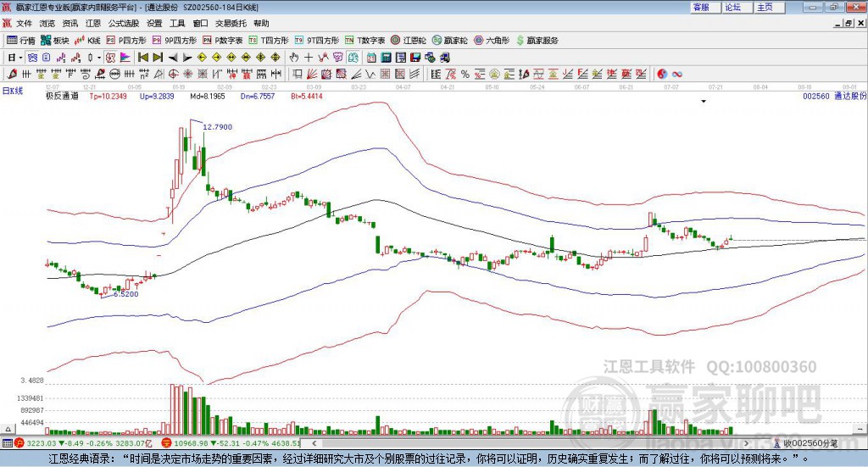Click the Up=9.2839 indicator value
868x467 pixels.
(157, 96)
